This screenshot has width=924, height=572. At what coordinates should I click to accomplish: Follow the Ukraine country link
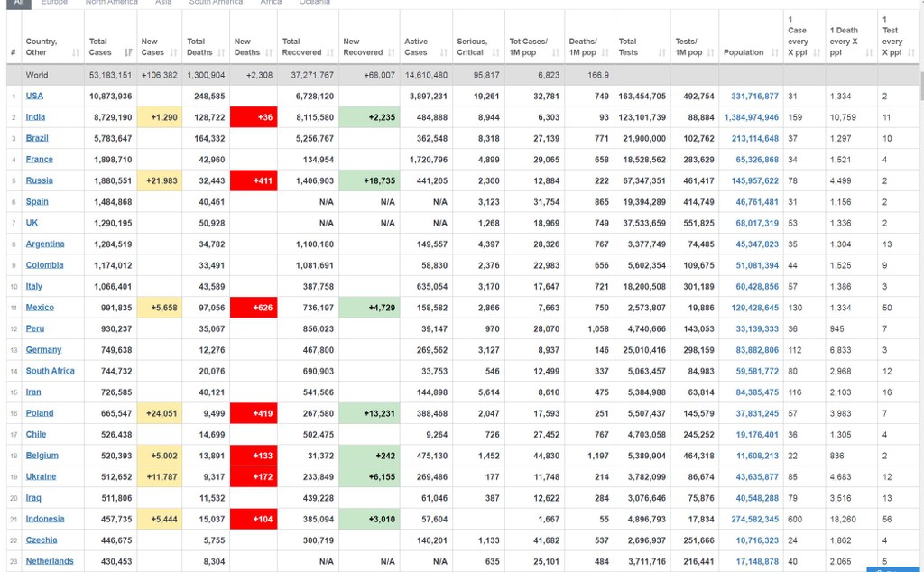click(x=41, y=476)
